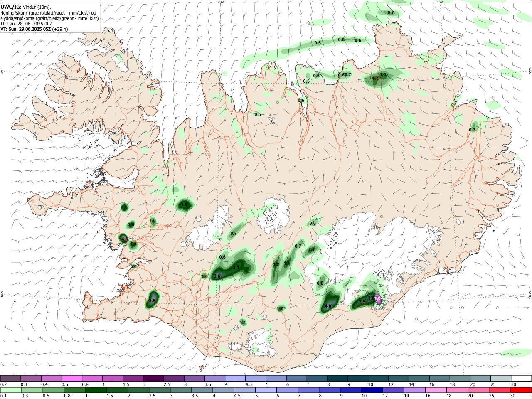Click the 0.8 value on the map below Vatnajökull
The width and height of the screenshot is (532, 399).
[x=320, y=283]
